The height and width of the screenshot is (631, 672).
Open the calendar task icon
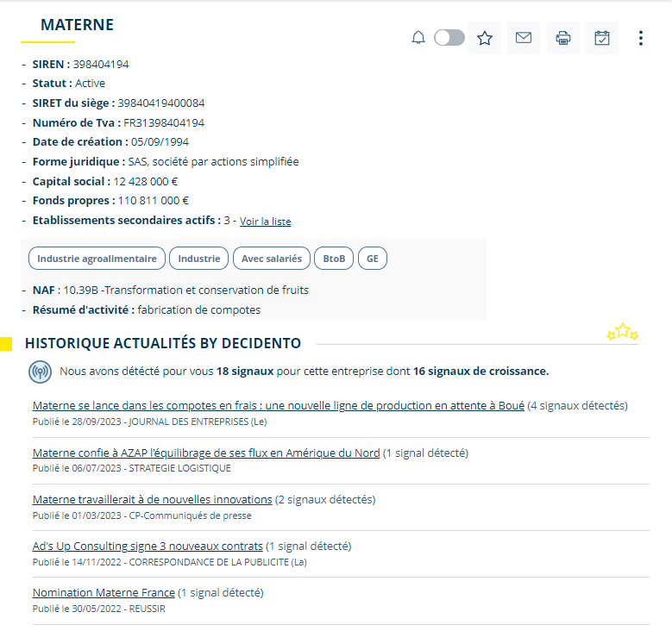pyautogui.click(x=602, y=38)
